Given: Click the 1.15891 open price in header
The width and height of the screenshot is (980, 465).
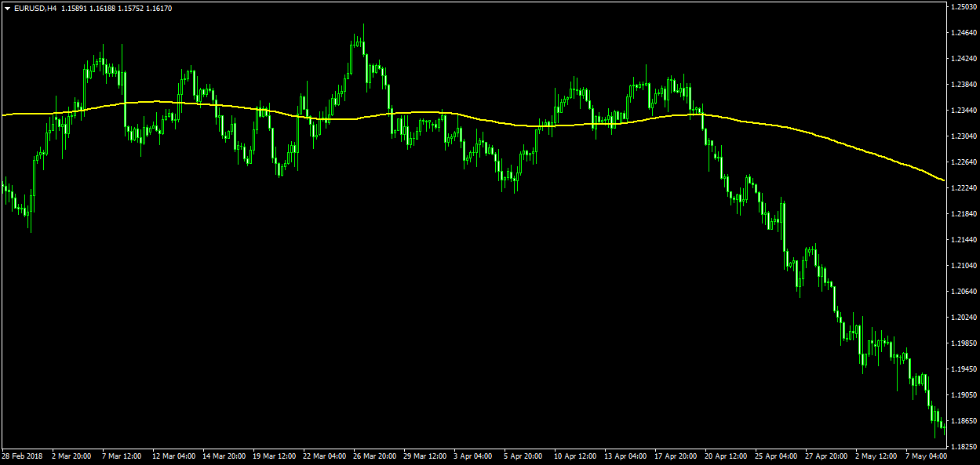Looking at the screenshot, I should 74,8.
